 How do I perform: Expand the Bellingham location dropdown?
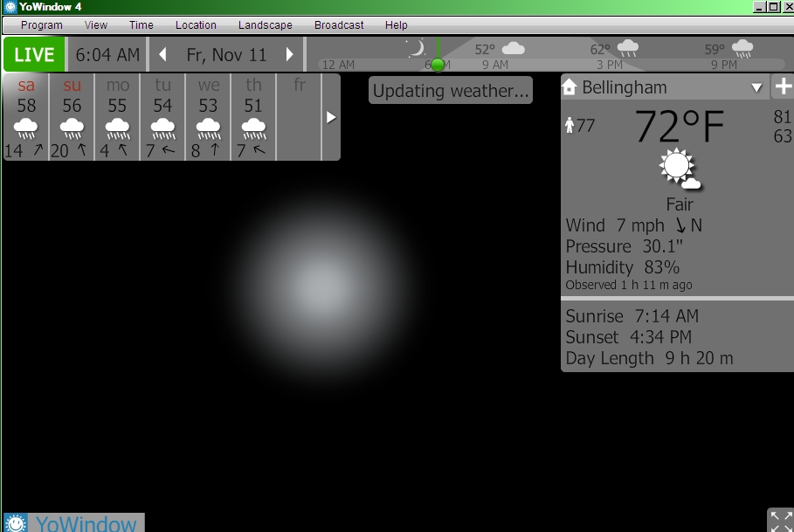pos(756,88)
